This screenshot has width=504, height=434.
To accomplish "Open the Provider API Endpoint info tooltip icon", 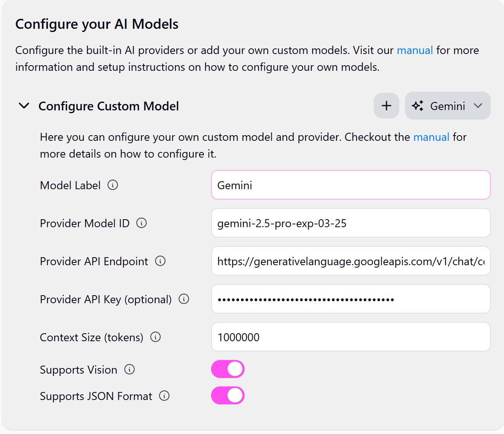I will (x=160, y=261).
